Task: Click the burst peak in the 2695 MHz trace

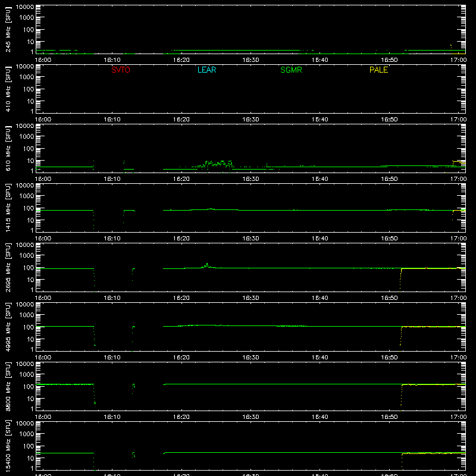Action: tap(207, 265)
